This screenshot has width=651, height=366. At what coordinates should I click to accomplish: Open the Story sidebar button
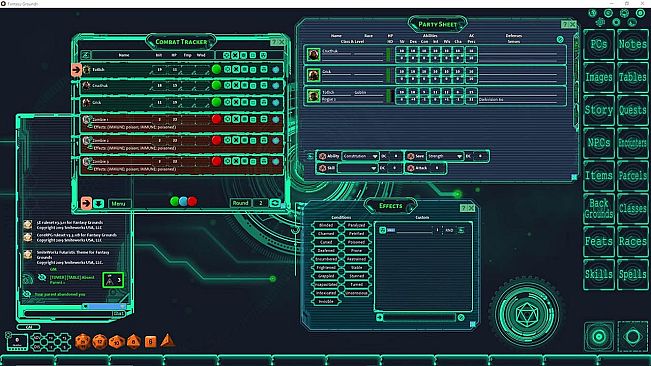599,110
